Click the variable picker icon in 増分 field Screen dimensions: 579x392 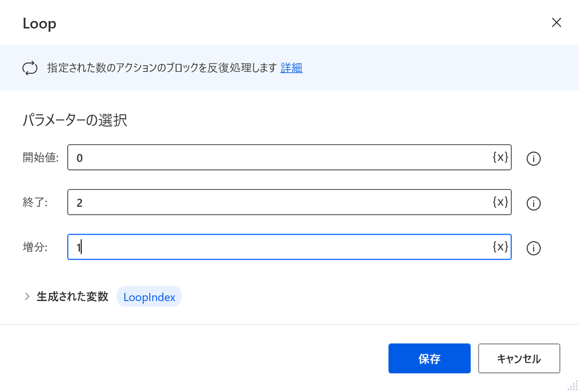pos(500,247)
